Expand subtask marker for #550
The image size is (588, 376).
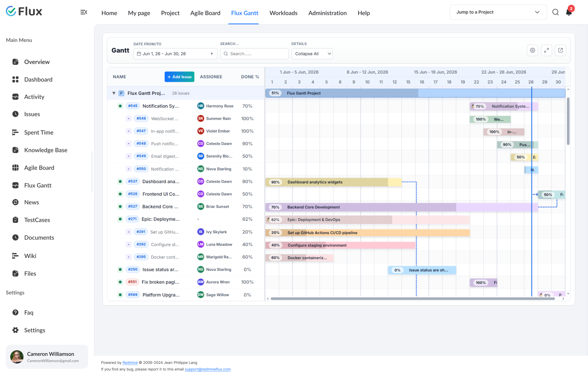128,169
